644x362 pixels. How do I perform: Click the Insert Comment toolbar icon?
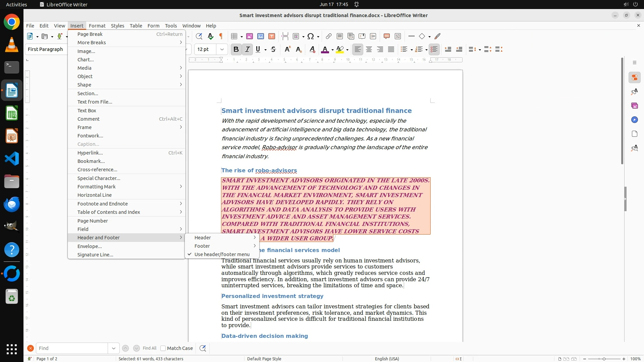click(386, 36)
